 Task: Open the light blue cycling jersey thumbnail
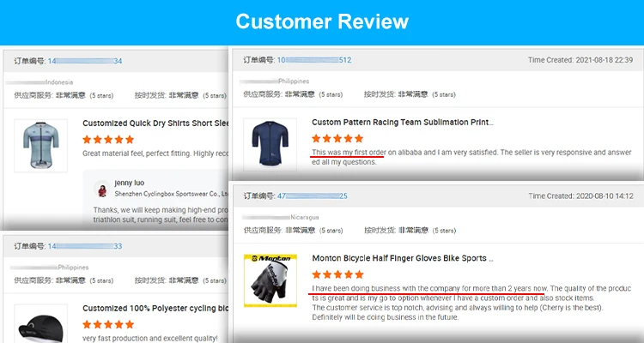pos(40,145)
